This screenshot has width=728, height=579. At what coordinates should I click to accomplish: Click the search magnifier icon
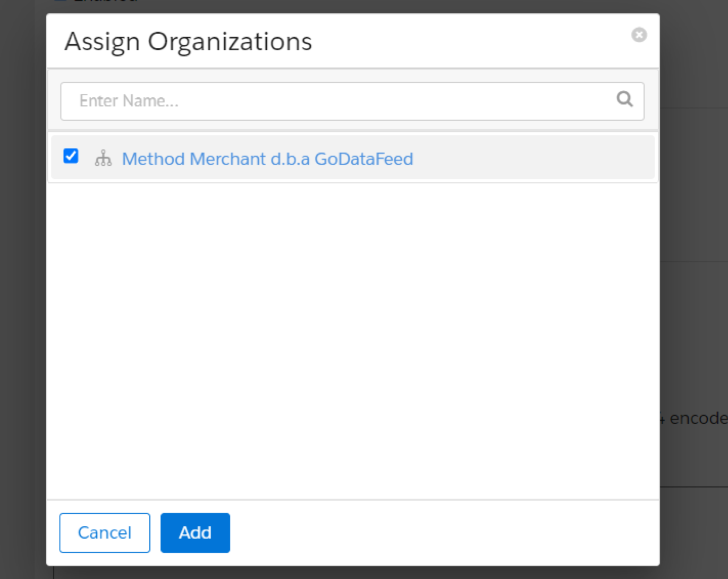coord(625,99)
